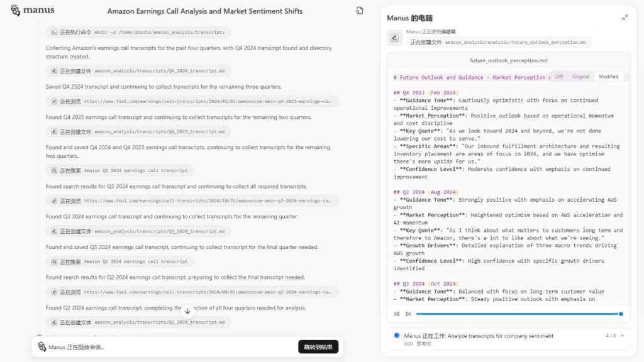
Task: Open the Q2_2024_transcript.md create-file step
Action: coord(138,322)
